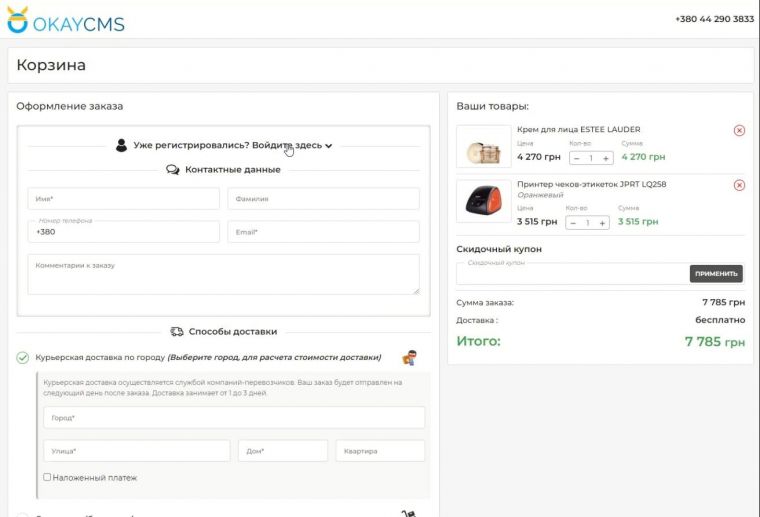Remove JPRT LQ258 printer from cart

[x=739, y=185]
